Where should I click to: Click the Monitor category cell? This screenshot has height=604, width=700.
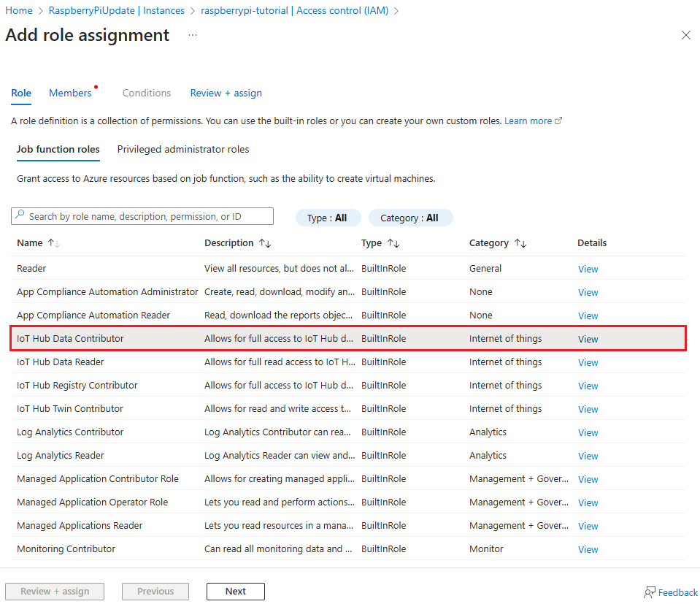486,548
